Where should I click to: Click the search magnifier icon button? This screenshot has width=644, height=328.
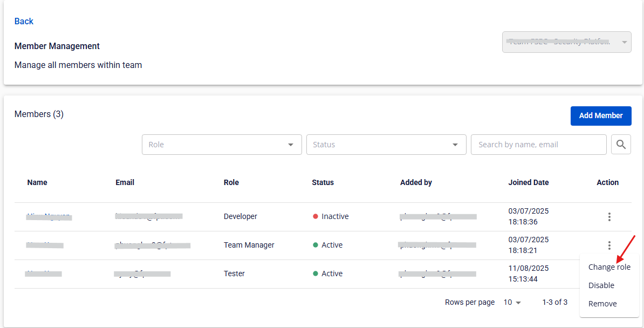pyautogui.click(x=621, y=145)
